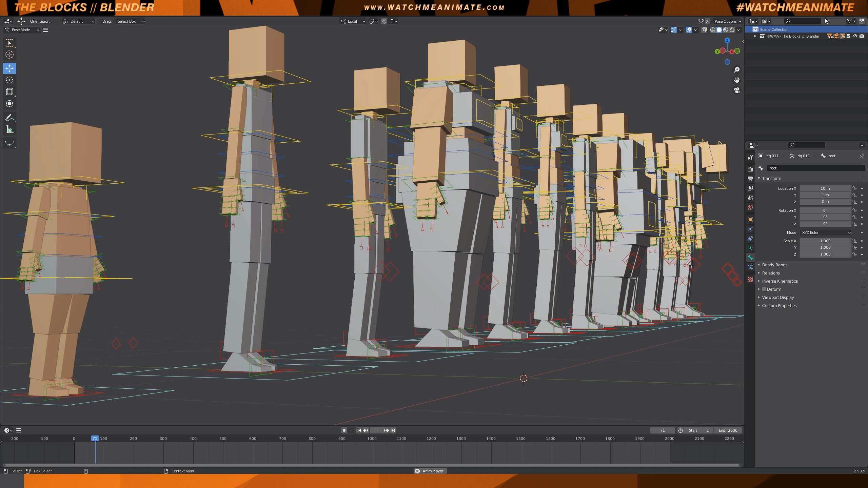This screenshot has width=868, height=488.
Task: Open Render Properties in the properties sidebar
Action: 750,169
